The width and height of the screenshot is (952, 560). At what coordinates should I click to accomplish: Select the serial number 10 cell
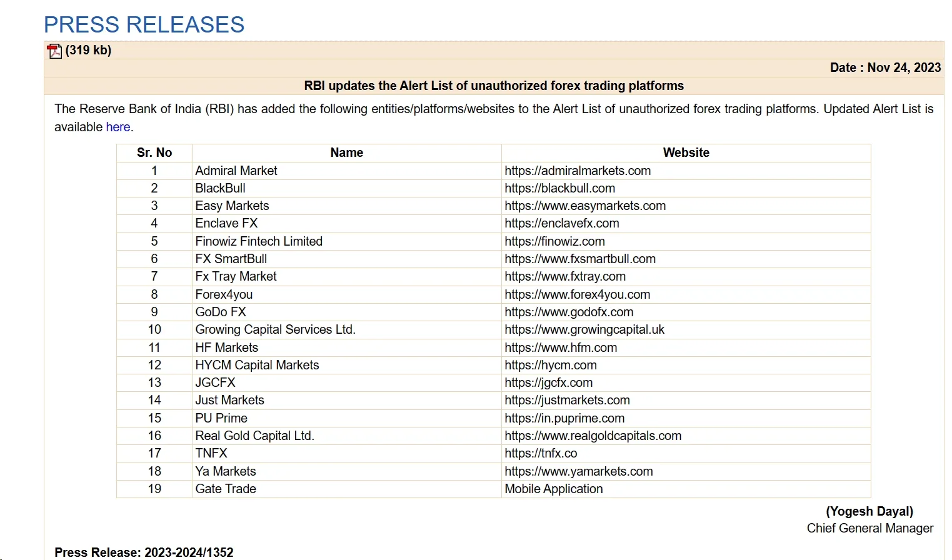tap(154, 329)
